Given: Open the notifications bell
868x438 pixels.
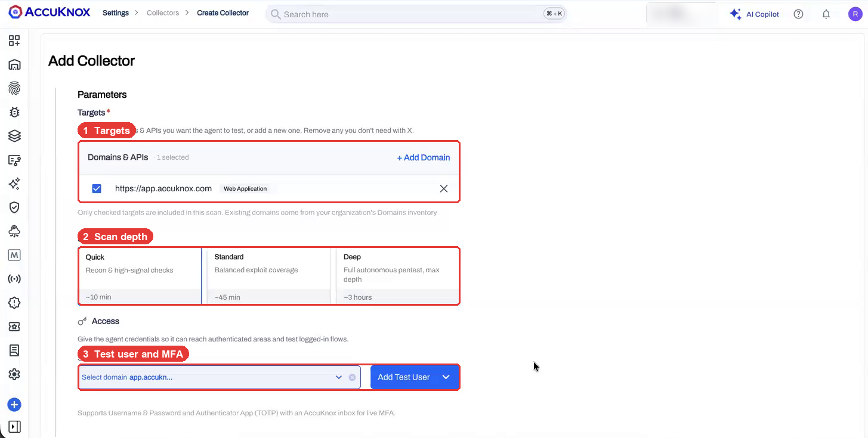Looking at the screenshot, I should point(826,14).
